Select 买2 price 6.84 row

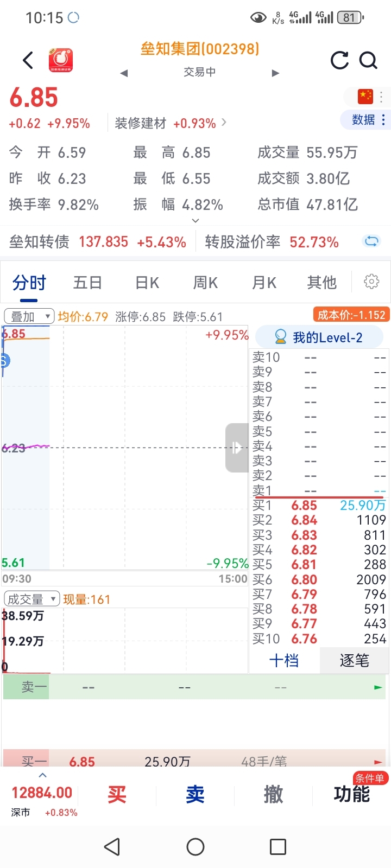(x=319, y=520)
